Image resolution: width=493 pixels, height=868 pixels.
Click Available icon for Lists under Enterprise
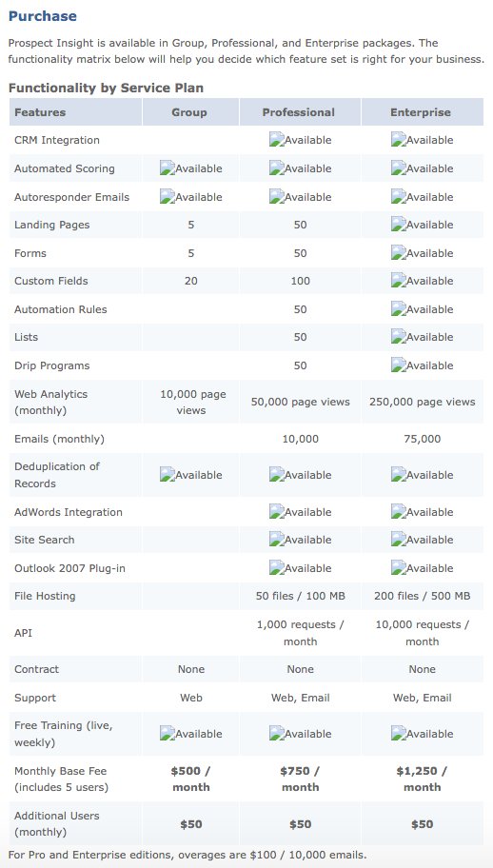pyautogui.click(x=423, y=337)
